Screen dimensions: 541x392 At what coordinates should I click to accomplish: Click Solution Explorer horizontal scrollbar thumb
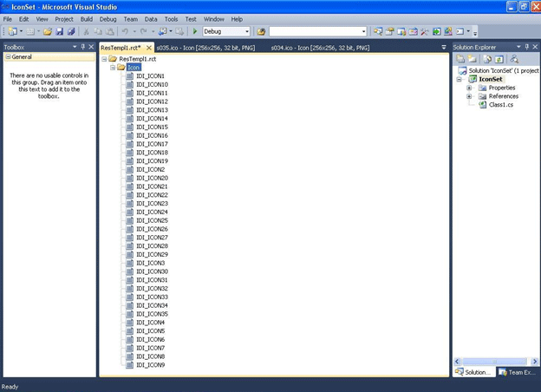coord(494,362)
